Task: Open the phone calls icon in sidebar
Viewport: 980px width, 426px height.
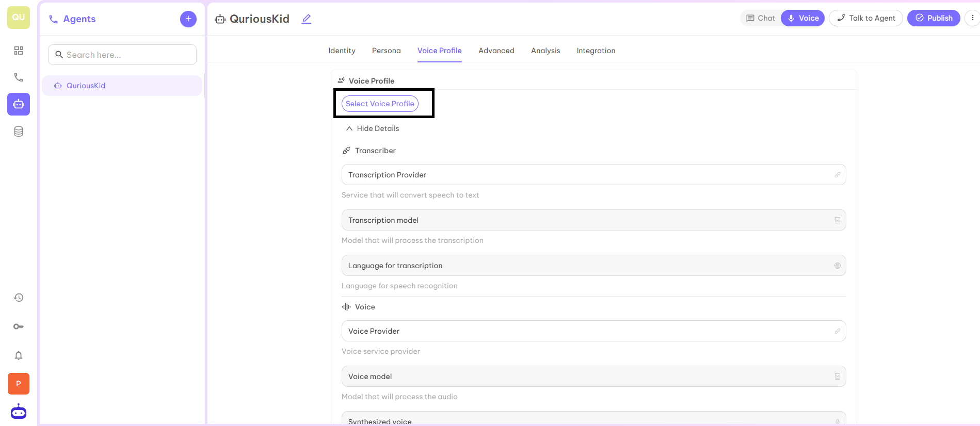Action: coord(19,77)
